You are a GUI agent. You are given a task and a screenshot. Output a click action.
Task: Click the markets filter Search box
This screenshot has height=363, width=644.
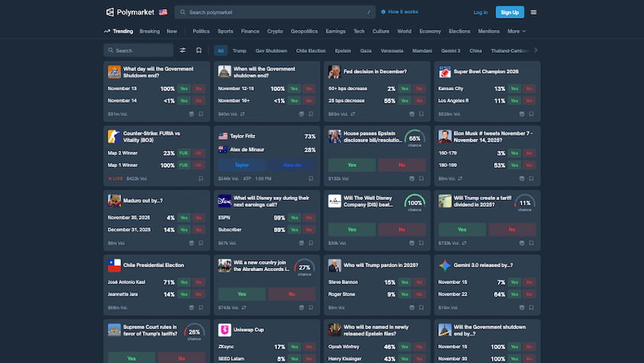(138, 50)
